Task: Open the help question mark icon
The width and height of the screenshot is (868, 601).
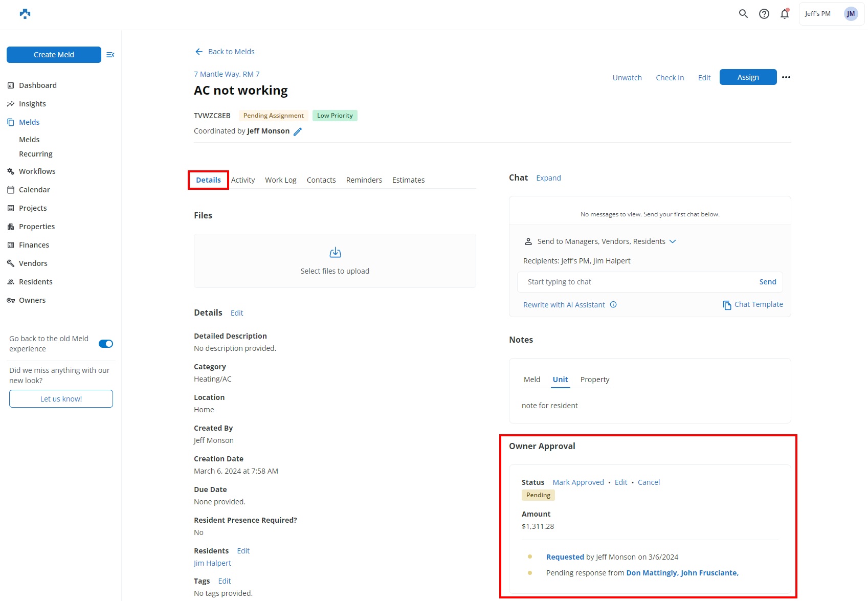Action: pyautogui.click(x=764, y=14)
